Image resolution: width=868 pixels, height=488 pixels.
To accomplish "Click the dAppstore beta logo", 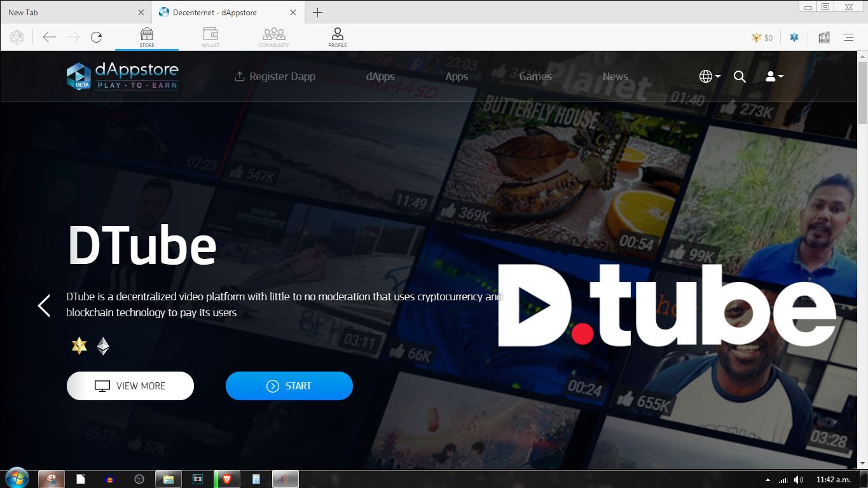I will [123, 76].
